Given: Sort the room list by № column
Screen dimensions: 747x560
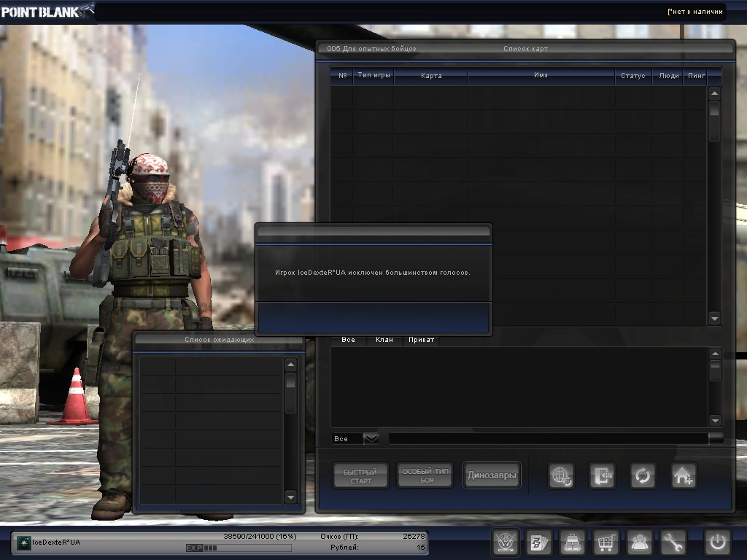Looking at the screenshot, I should point(342,75).
